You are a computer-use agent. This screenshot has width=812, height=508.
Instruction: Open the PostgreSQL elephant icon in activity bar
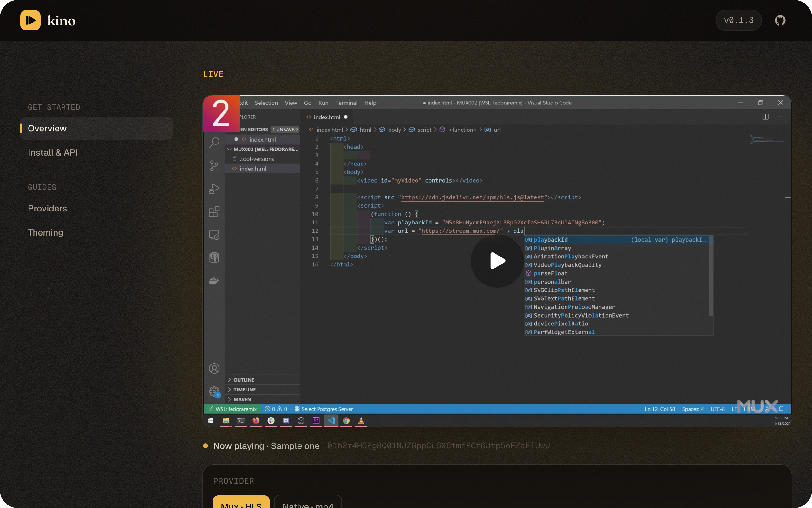(214, 258)
